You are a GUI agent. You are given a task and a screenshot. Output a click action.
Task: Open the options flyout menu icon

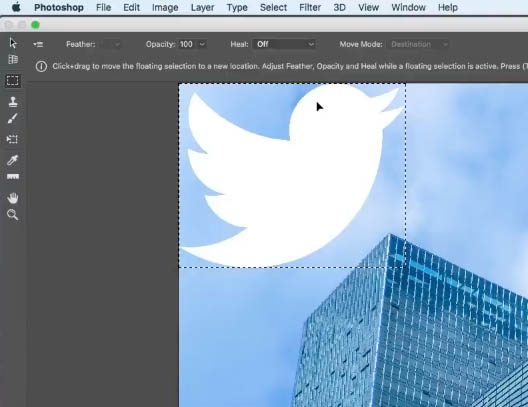click(x=38, y=44)
